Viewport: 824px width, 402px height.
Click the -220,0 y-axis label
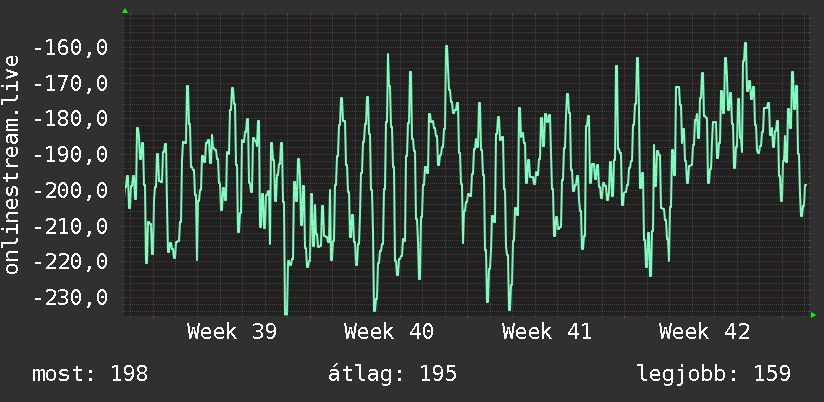[70, 261]
